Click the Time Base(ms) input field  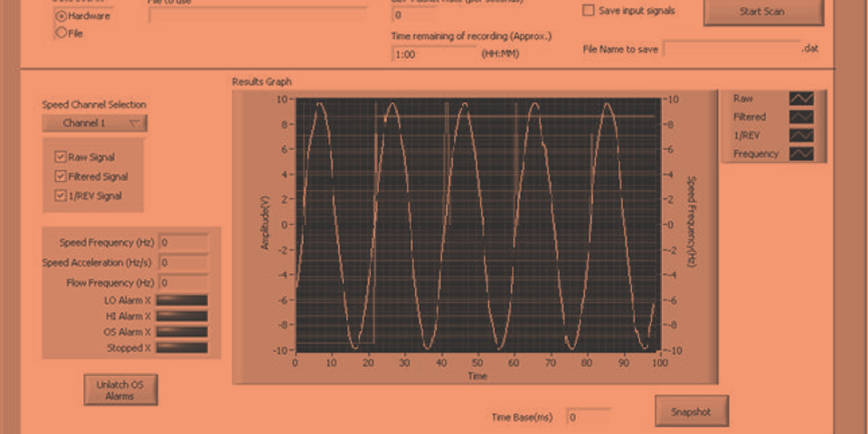coord(589,417)
